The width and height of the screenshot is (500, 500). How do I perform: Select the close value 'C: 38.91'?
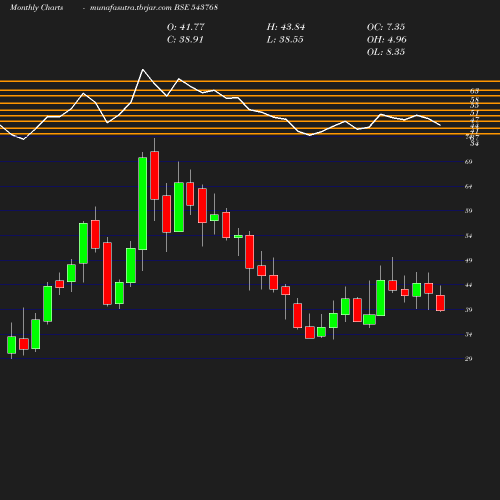(185, 39)
